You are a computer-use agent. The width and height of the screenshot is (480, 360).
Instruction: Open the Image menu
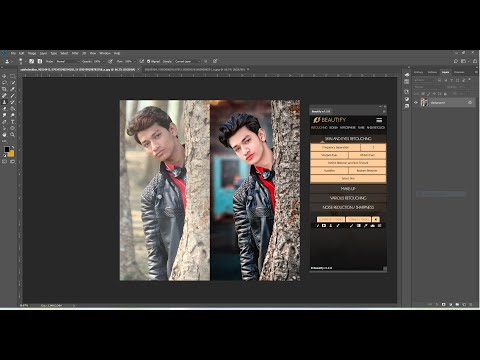32,53
